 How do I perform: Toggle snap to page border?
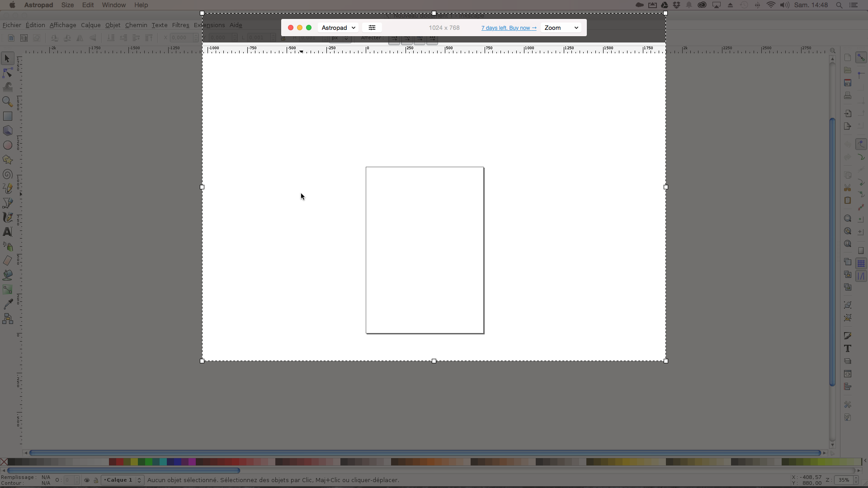pos(861,251)
